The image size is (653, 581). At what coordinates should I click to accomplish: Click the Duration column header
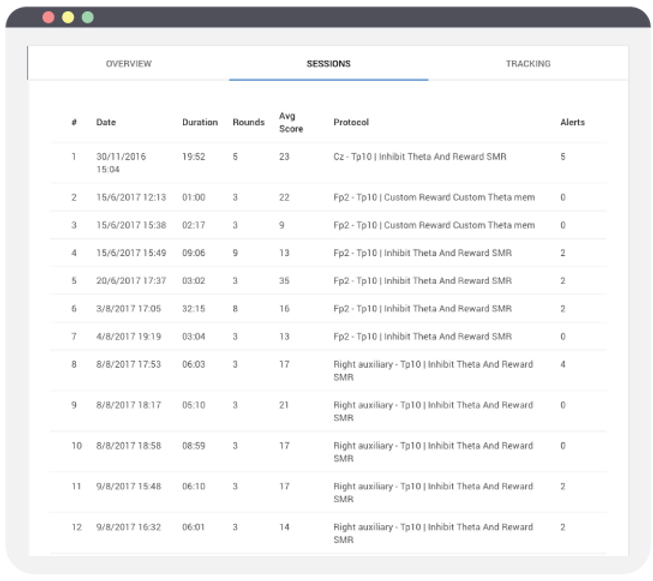[199, 123]
